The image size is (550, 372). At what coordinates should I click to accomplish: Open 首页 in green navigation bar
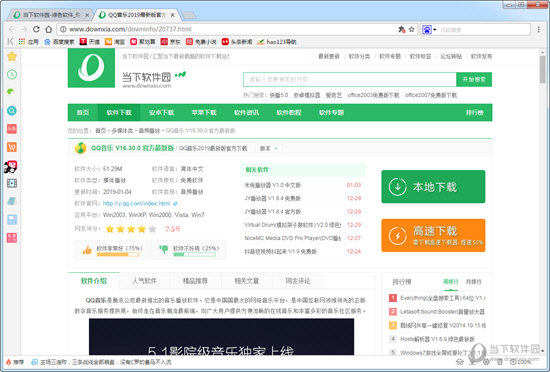pyautogui.click(x=83, y=113)
